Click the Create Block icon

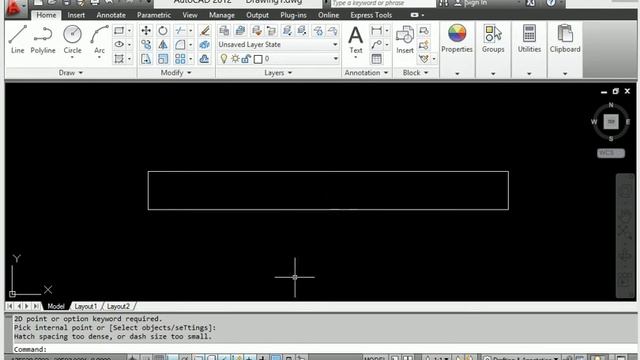pyautogui.click(x=424, y=31)
